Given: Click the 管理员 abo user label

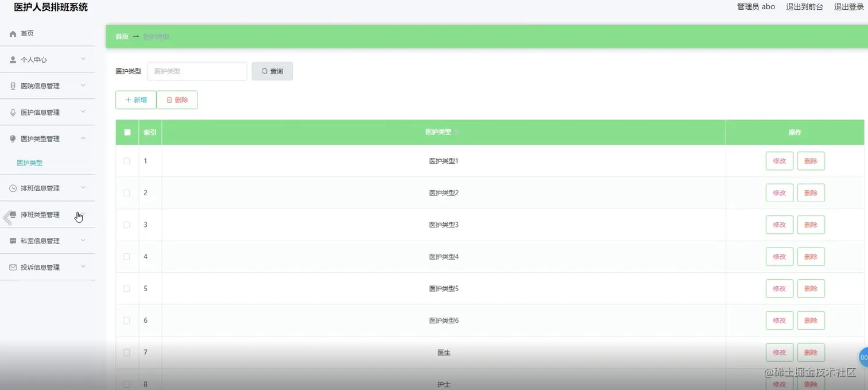Looking at the screenshot, I should tap(756, 7).
